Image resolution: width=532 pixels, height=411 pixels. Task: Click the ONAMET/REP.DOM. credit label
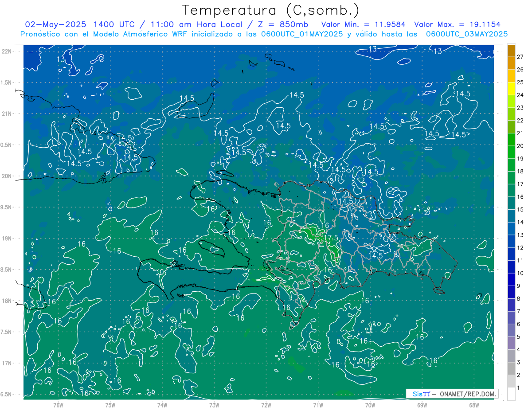pos(468,394)
